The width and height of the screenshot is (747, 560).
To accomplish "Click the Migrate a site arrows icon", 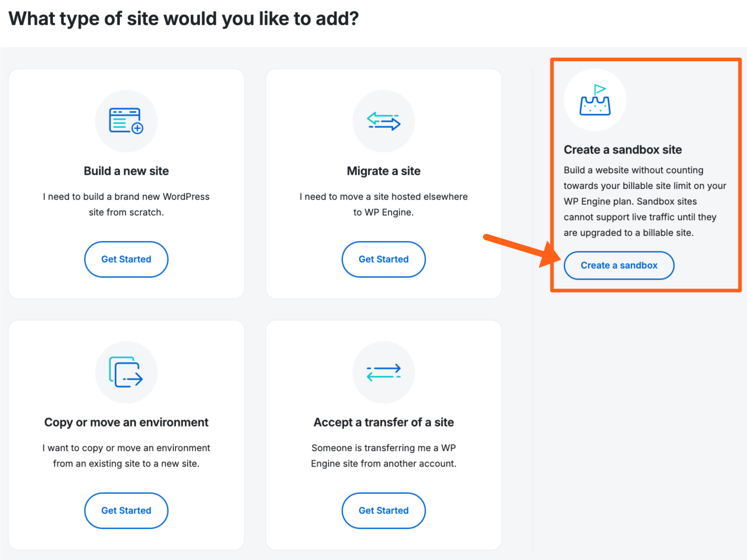I will tap(384, 121).
